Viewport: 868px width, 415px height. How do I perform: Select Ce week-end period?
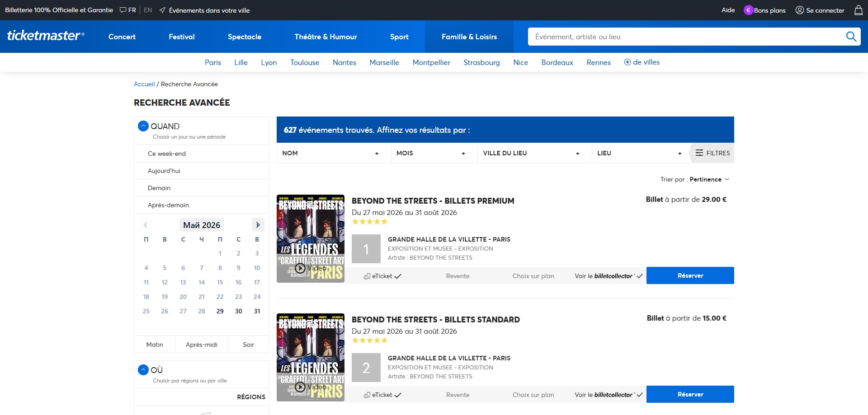coord(202,154)
